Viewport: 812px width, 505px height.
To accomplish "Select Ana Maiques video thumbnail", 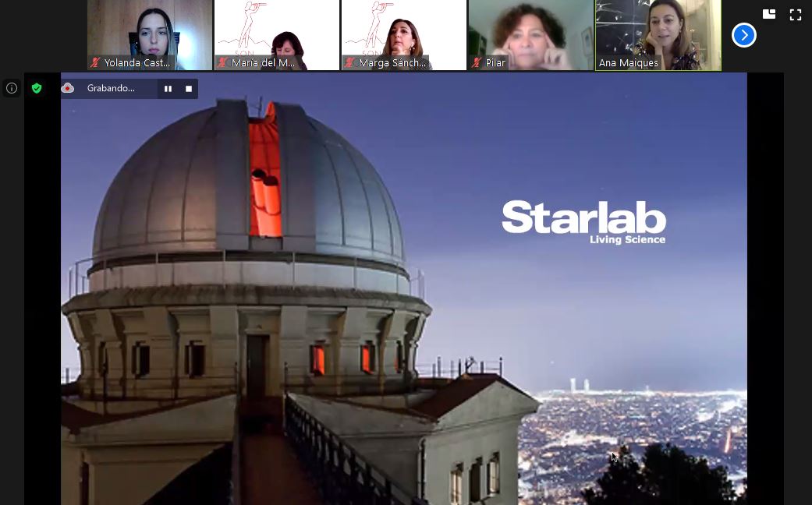I will [x=658, y=35].
